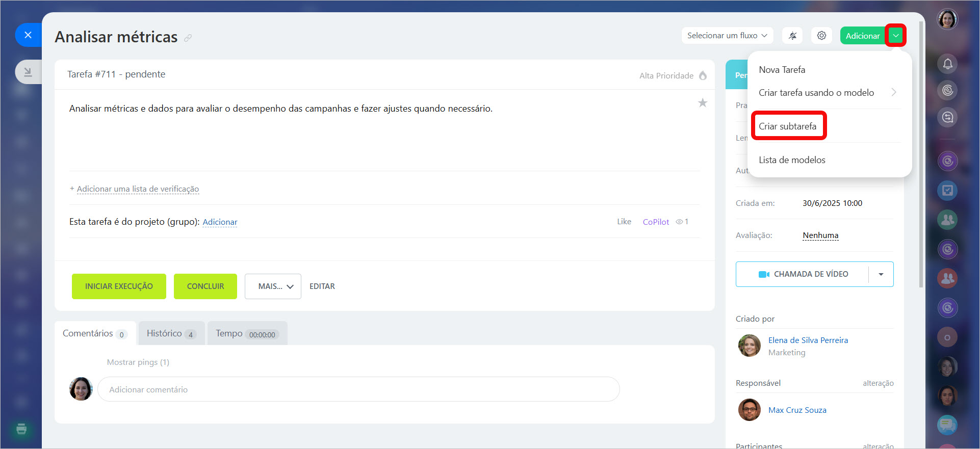
Task: Click Adicionar uma lista de verificação link
Action: tap(138, 189)
